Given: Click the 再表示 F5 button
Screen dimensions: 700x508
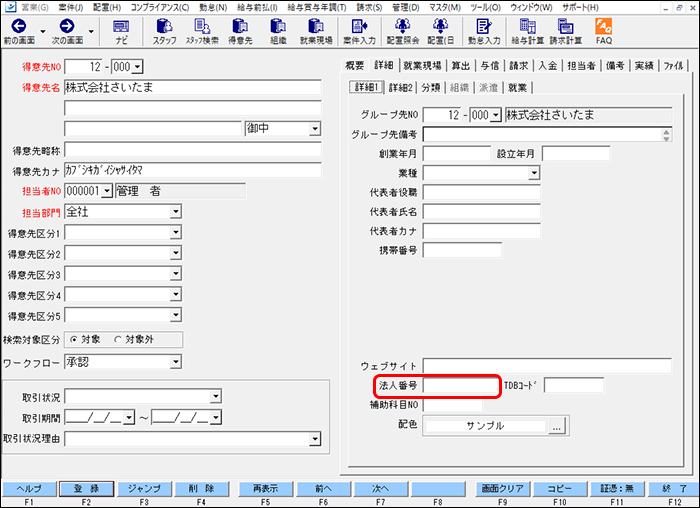Looking at the screenshot, I should coord(266,488).
